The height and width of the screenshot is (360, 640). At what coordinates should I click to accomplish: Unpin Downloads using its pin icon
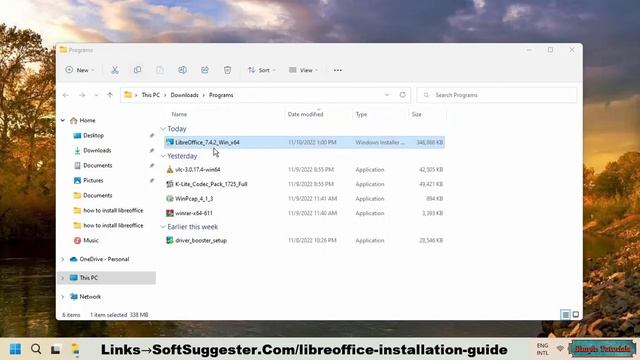pos(152,151)
